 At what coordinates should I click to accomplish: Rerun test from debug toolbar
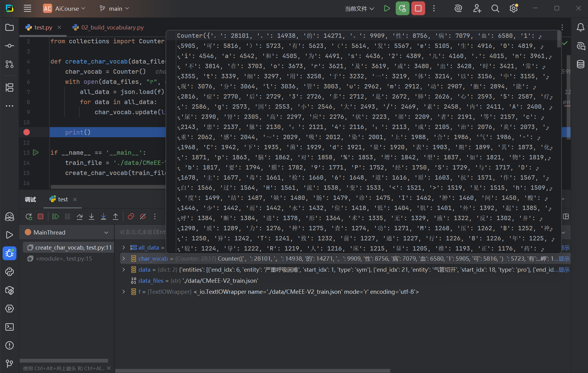click(29, 217)
